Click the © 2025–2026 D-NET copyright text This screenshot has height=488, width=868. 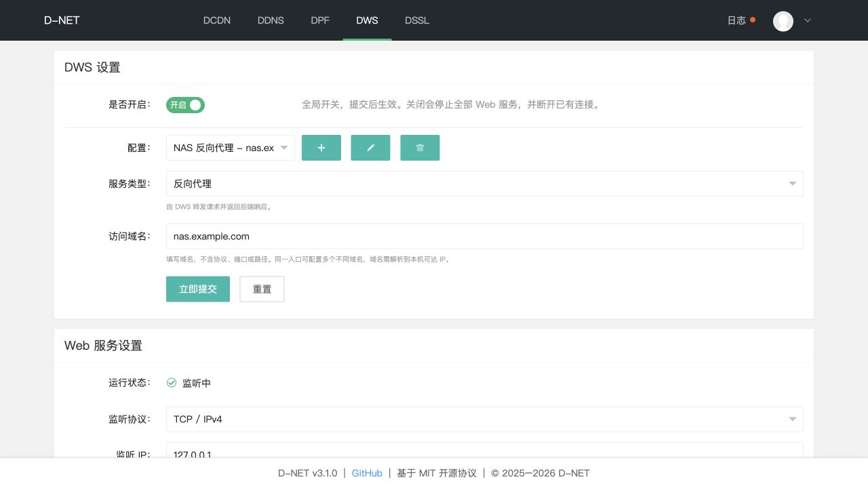pyautogui.click(x=540, y=473)
